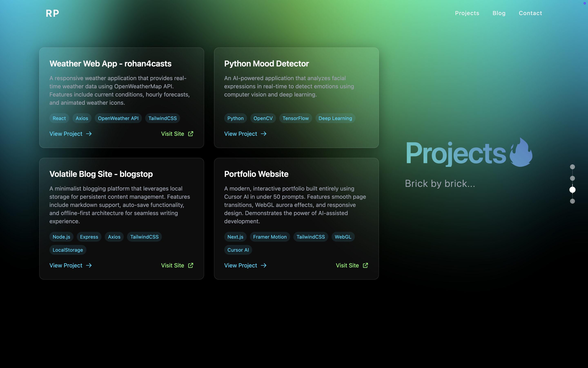
Task: Click the flame icon beside Projects heading
Action: pos(521,152)
